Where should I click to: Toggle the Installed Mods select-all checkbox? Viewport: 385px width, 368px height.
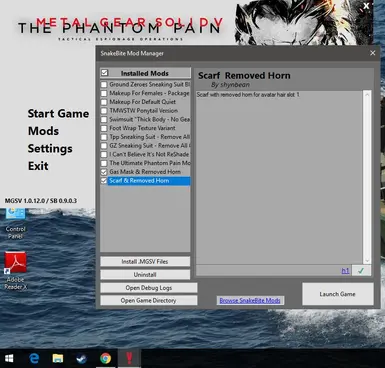coord(105,73)
